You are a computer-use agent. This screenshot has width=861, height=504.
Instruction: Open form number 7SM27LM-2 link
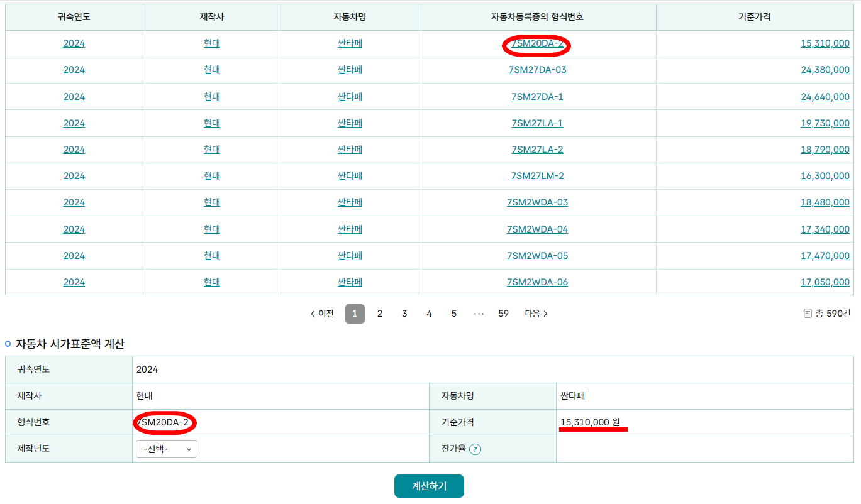tap(537, 176)
